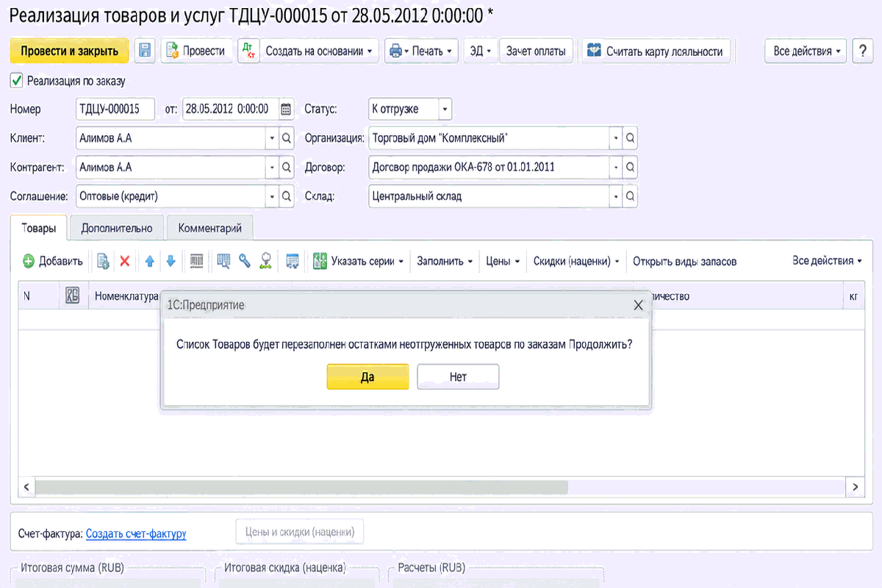The height and width of the screenshot is (588, 882).
Task: Confirm the dialog with Да
Action: tap(367, 377)
